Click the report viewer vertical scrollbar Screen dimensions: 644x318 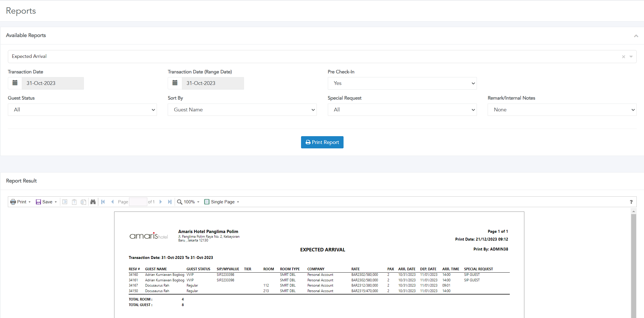click(x=634, y=266)
